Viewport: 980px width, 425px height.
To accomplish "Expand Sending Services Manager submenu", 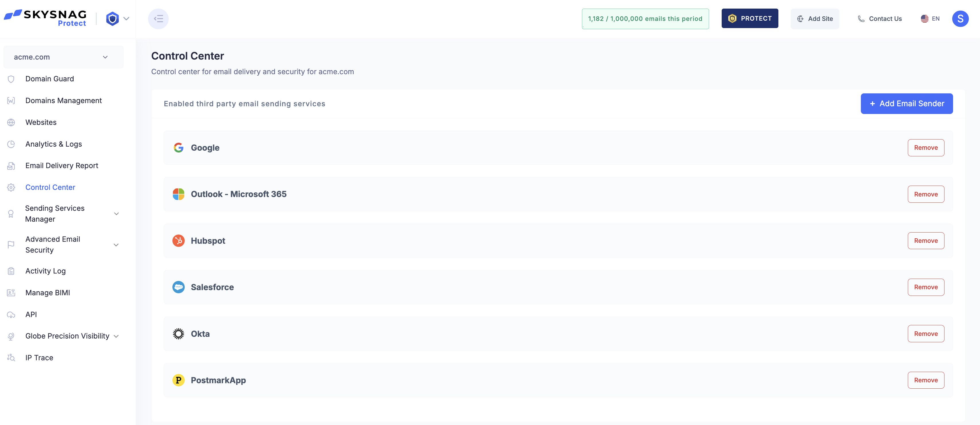I will [x=116, y=214].
